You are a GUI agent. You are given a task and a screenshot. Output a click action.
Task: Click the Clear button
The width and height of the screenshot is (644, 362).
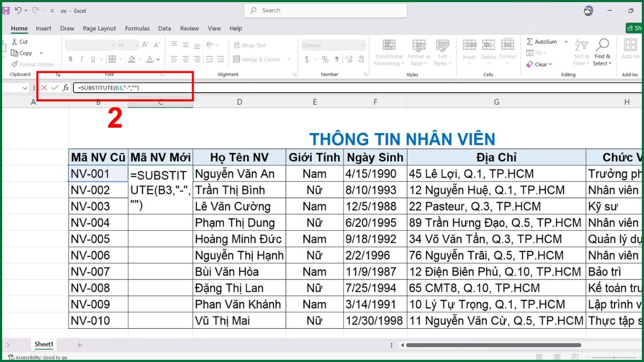coord(539,64)
